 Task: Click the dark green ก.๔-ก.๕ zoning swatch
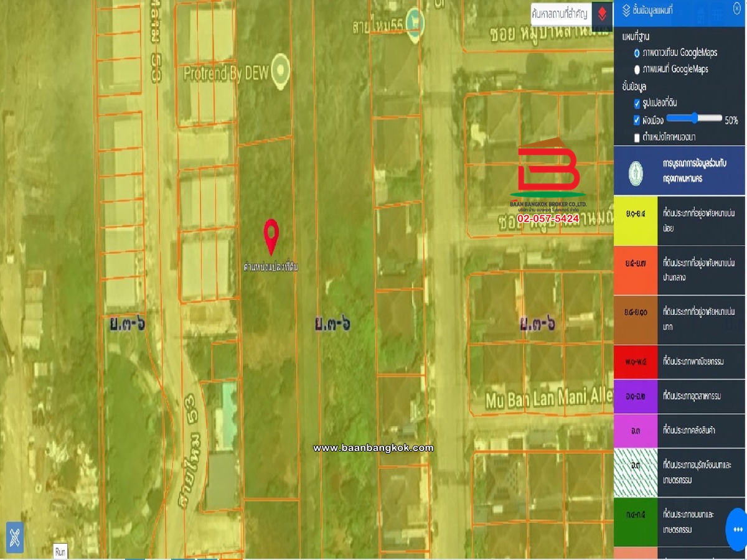click(x=636, y=521)
